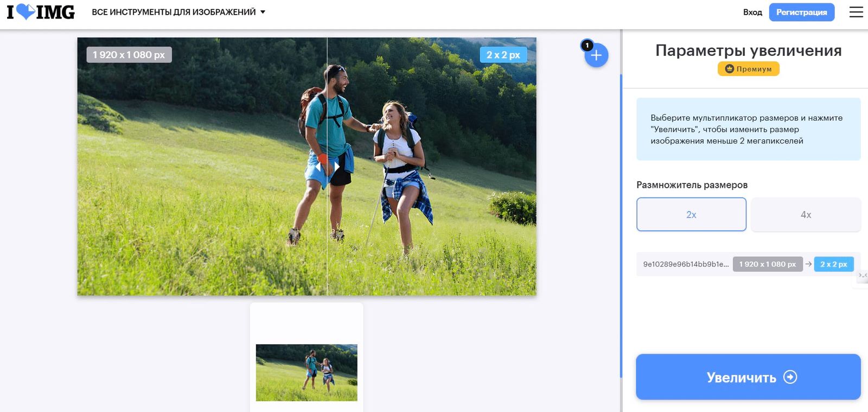Click the blue plus add-image button
Image resolution: width=868 pixels, height=412 pixels.
(x=596, y=55)
